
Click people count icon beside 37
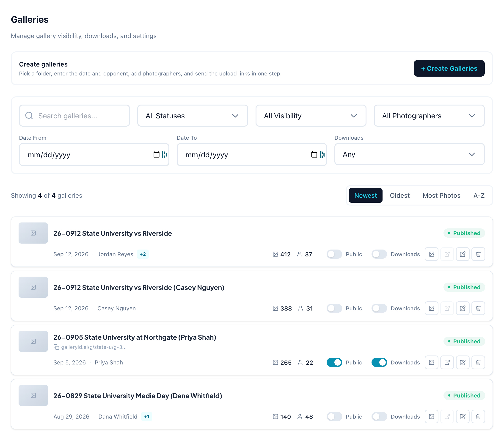coord(299,254)
